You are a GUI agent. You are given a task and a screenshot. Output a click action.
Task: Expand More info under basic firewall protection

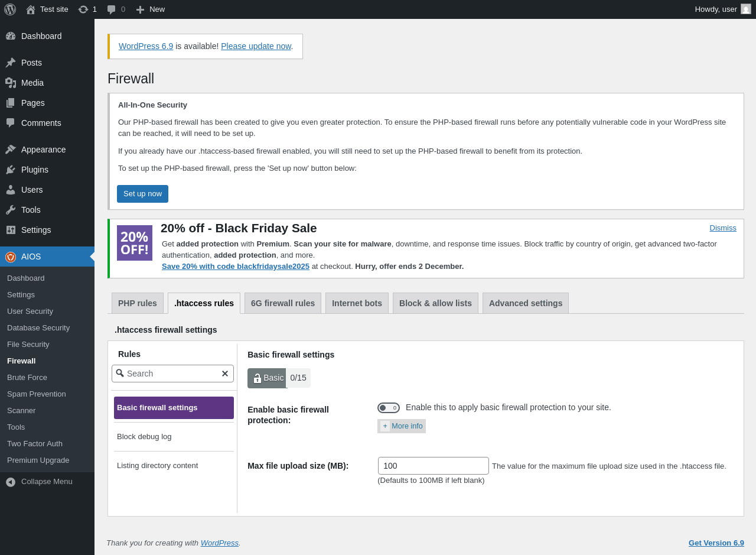click(x=402, y=426)
